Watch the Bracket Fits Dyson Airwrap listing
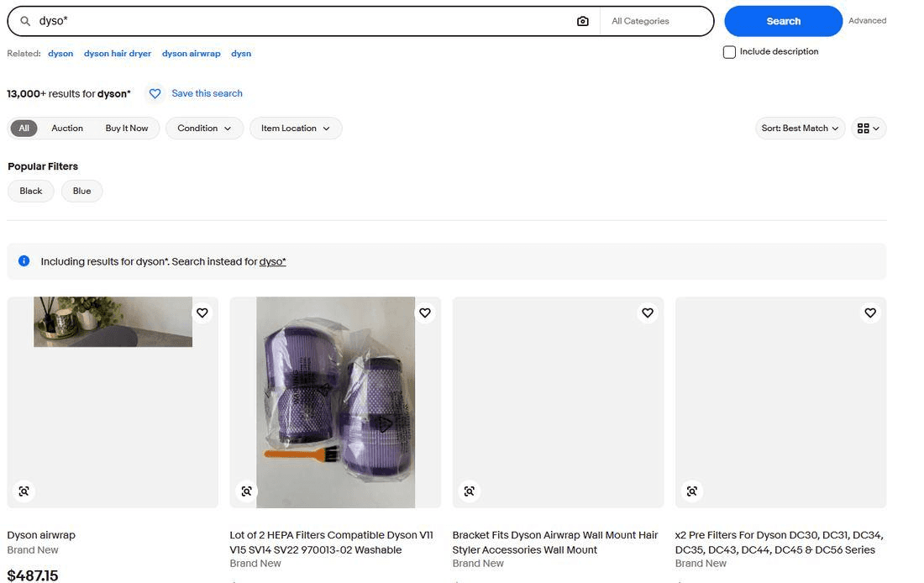The height and width of the screenshot is (583, 924). point(648,313)
